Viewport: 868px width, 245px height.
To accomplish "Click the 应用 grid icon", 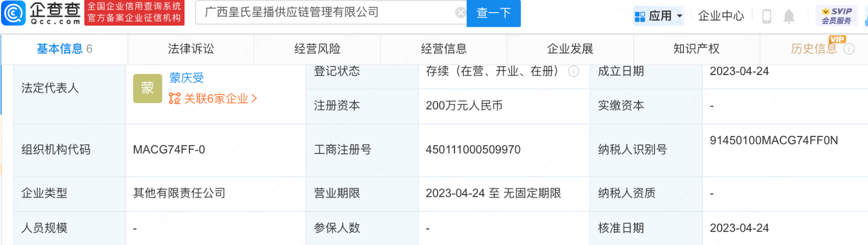I will point(640,17).
